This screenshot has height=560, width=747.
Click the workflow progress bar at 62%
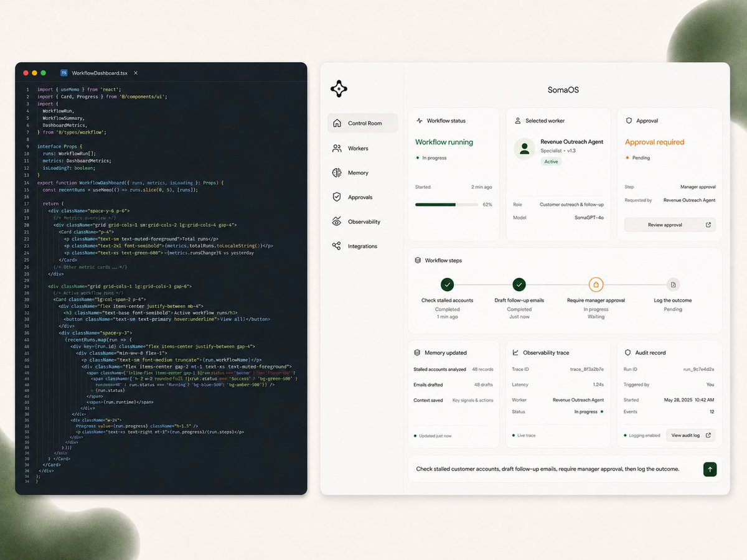[x=446, y=204]
